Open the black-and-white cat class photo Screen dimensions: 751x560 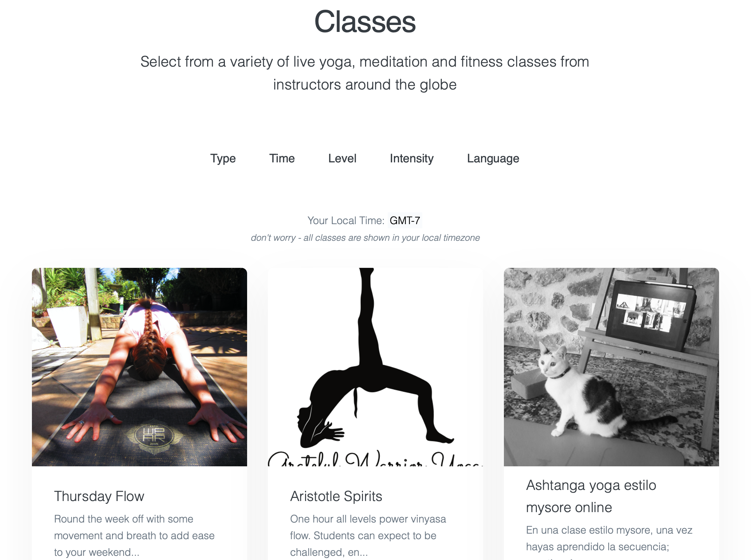tap(611, 367)
